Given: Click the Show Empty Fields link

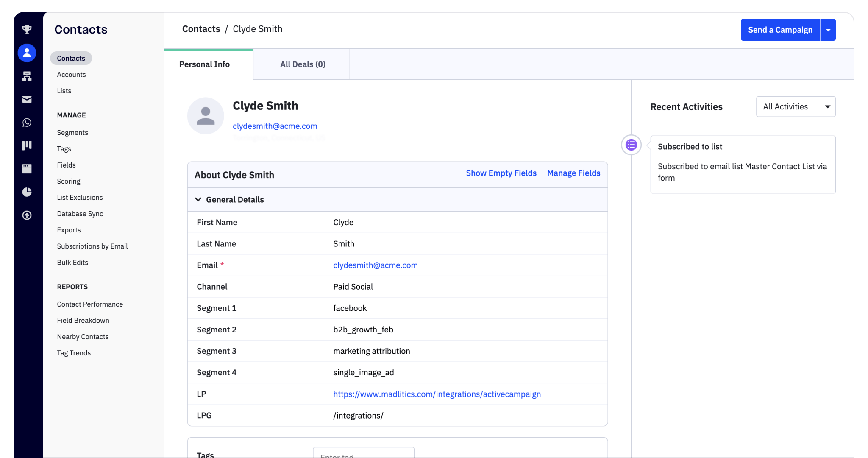Looking at the screenshot, I should pyautogui.click(x=501, y=173).
